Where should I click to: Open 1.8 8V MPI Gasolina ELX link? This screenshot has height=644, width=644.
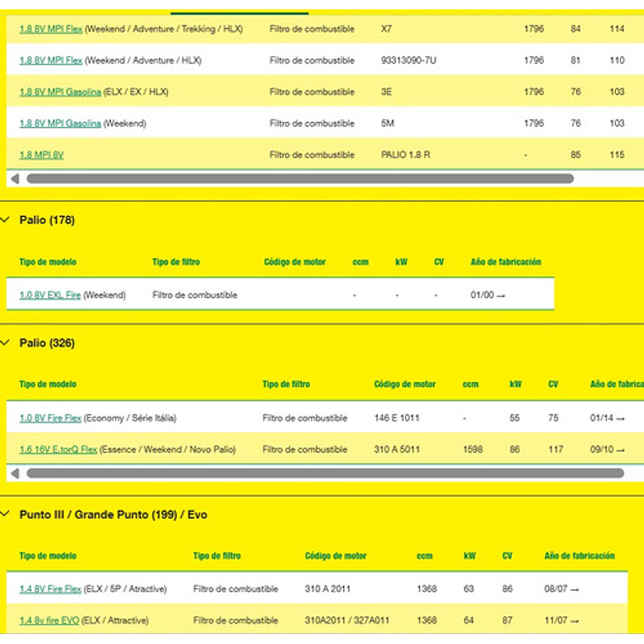click(60, 92)
